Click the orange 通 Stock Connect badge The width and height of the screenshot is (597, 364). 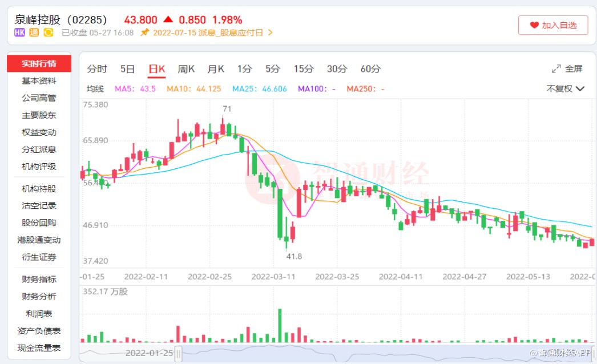[34, 33]
